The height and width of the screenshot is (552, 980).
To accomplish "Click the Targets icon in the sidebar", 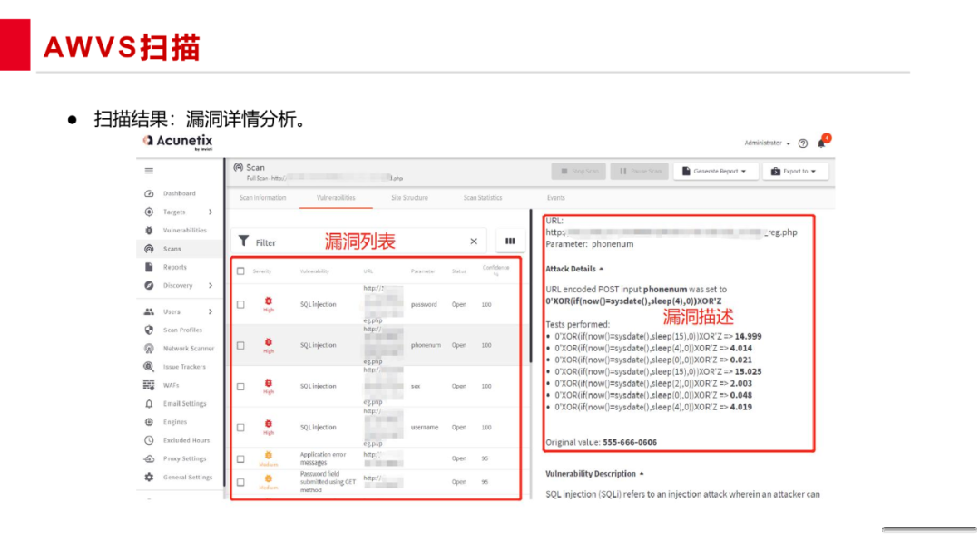I will tap(149, 212).
